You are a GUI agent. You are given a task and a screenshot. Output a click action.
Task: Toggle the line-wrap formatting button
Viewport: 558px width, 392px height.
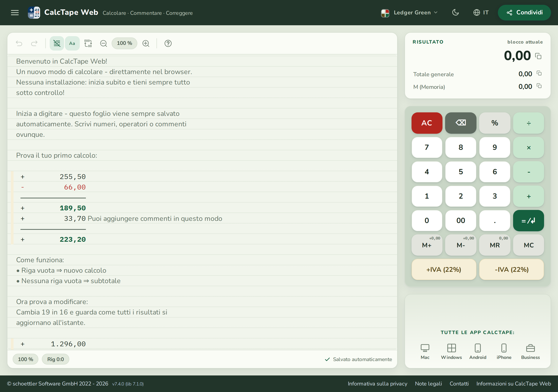57,43
